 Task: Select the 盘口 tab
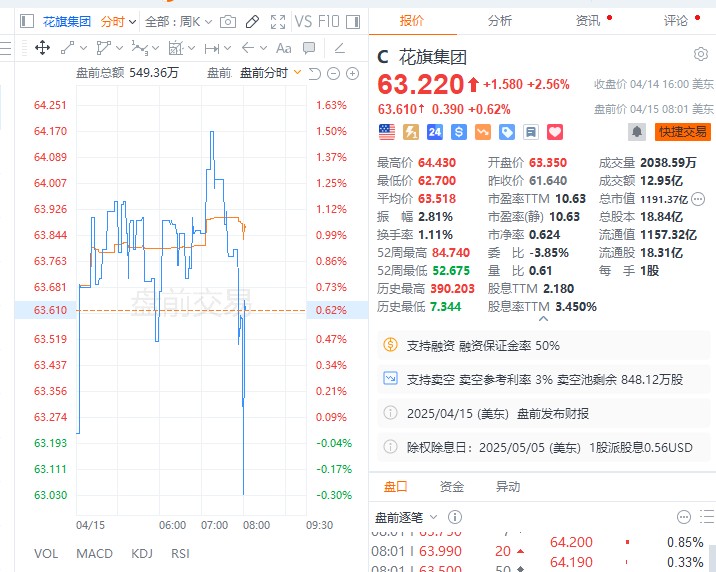click(x=395, y=487)
